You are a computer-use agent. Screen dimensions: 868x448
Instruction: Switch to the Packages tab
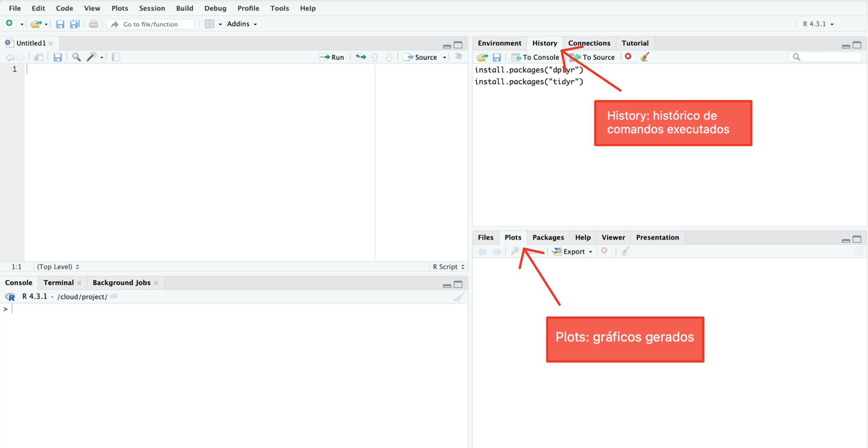click(548, 237)
